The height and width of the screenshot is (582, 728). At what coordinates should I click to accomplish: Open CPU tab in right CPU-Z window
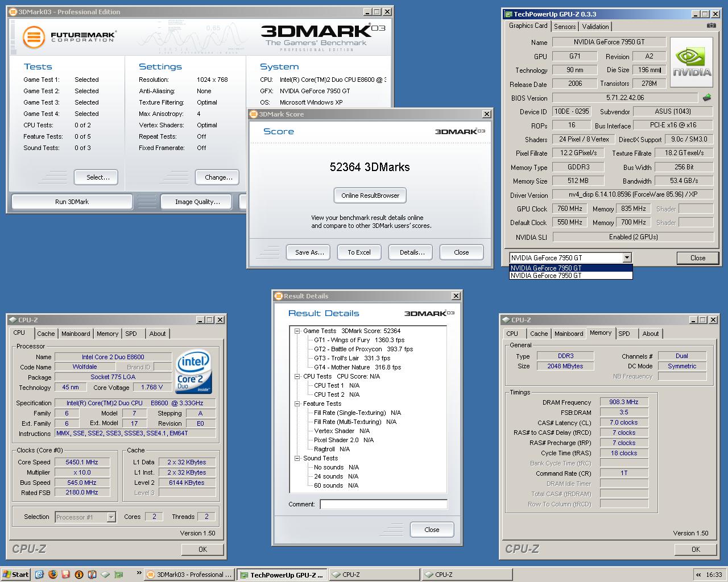512,334
